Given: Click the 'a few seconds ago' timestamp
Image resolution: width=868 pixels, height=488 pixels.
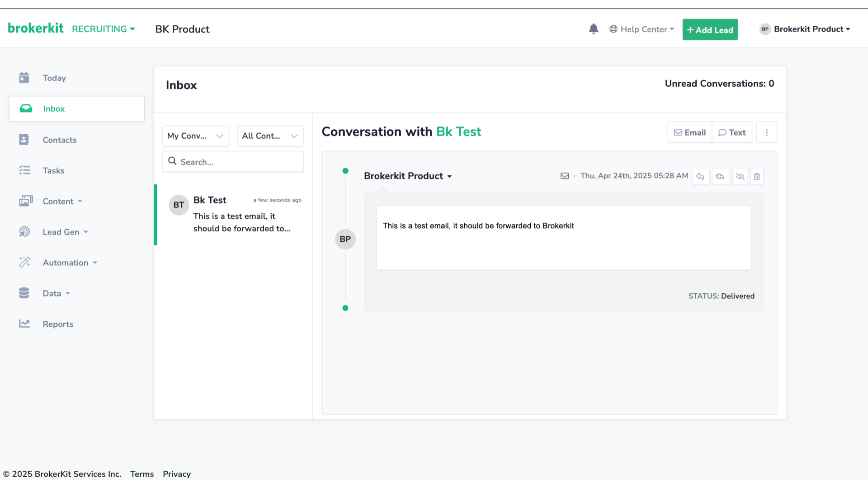Looking at the screenshot, I should (x=277, y=200).
